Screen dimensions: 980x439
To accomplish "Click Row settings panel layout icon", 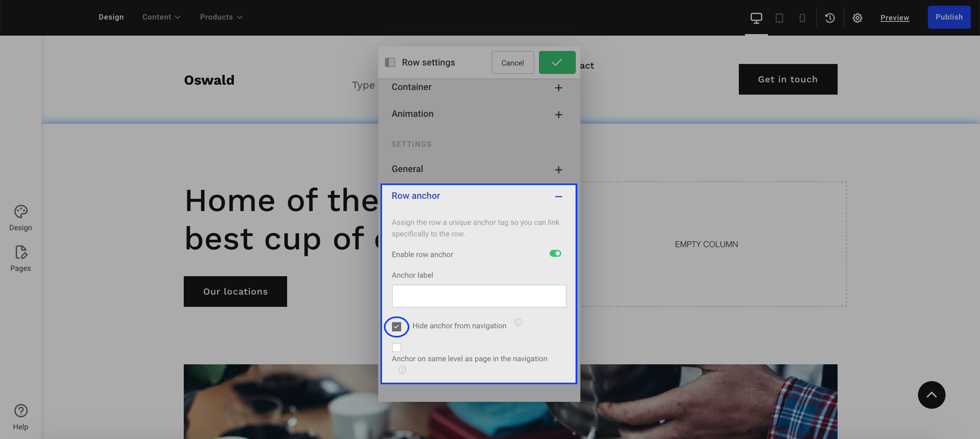I will [390, 62].
